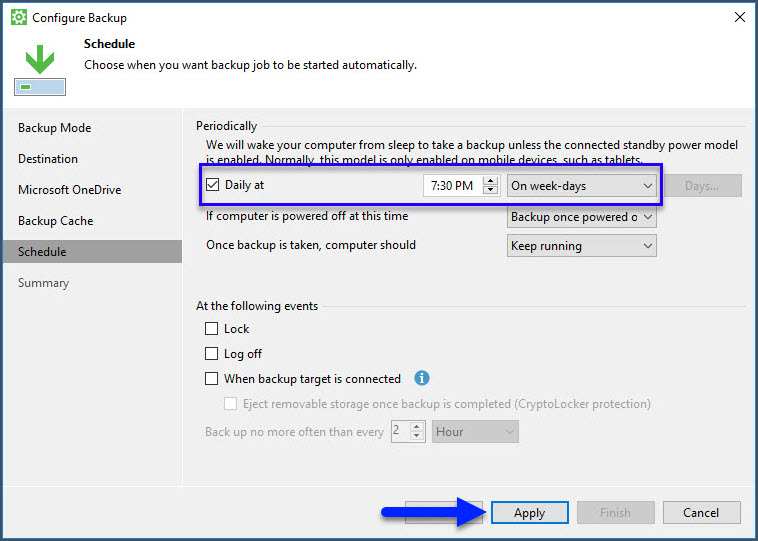This screenshot has height=541, width=758.
Task: Uncheck the Daily at checkbox
Action: click(x=212, y=185)
